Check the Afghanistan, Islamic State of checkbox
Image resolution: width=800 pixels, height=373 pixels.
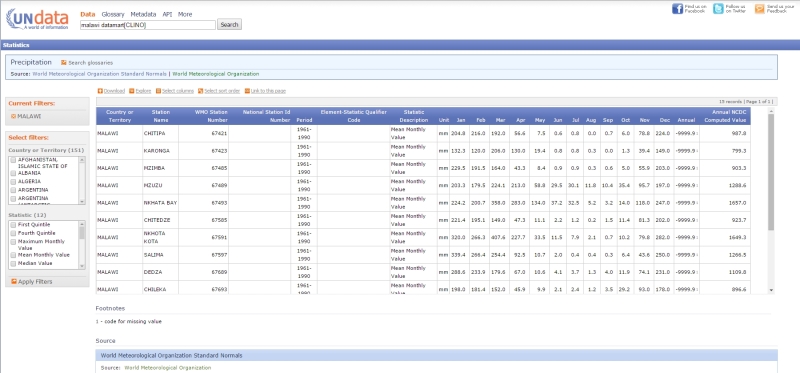13,160
